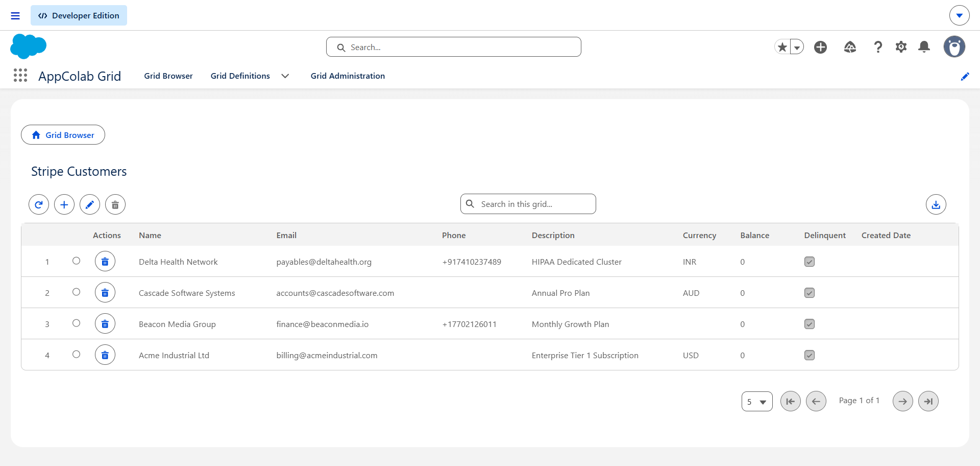Open the Global Actions plus icon
This screenshot has width=980, height=466.
pos(820,47)
